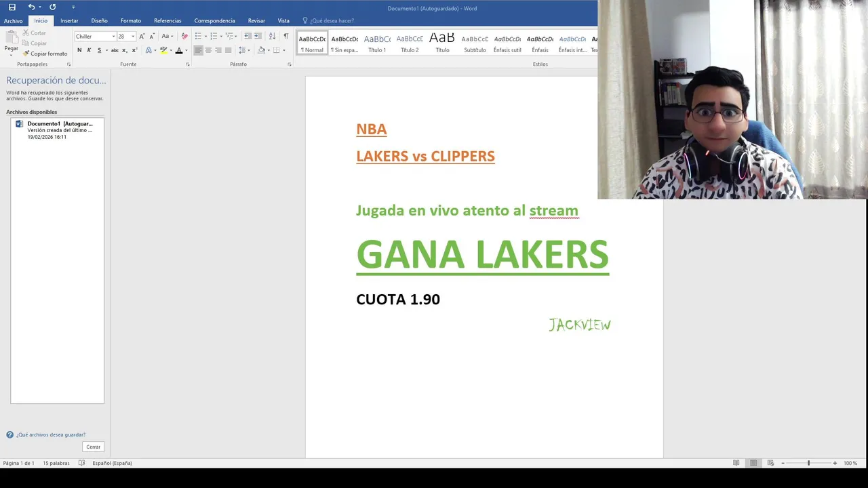The image size is (868, 488).
Task: Open the Undo history dropdown arrow
Action: click(40, 7)
